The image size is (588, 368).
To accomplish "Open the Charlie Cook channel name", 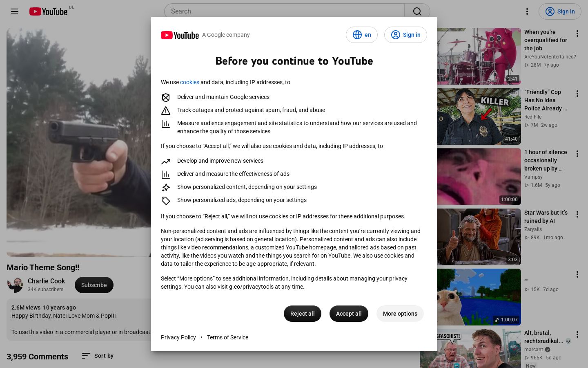I will pyautogui.click(x=46, y=281).
